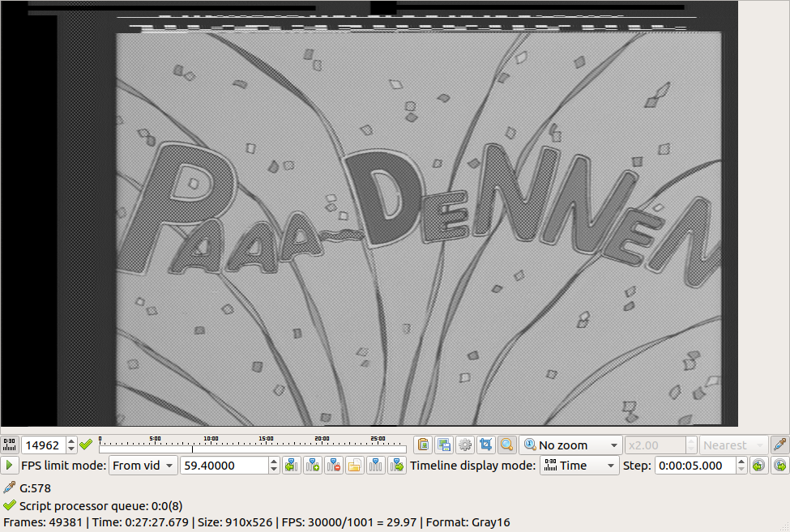Open the Timeline display mode 'Time' dropdown
The image size is (790, 532).
click(x=579, y=466)
